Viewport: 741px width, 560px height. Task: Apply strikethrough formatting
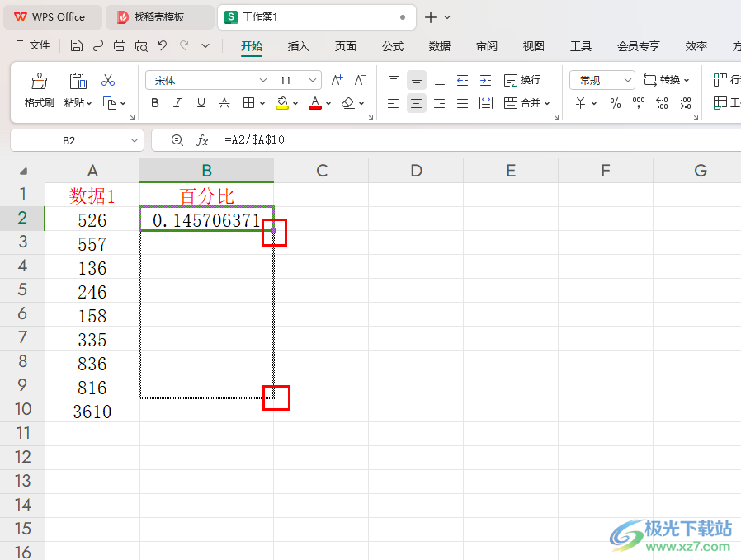224,103
